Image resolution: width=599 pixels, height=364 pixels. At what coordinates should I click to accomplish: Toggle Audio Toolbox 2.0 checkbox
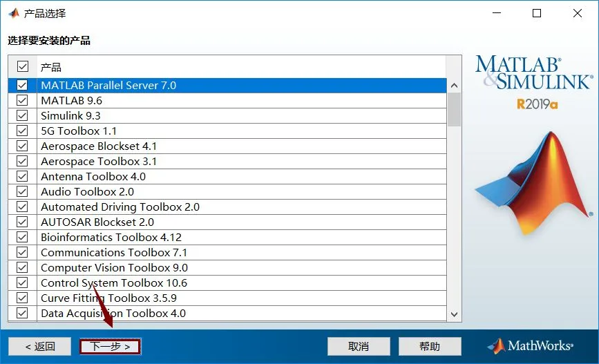pos(22,191)
